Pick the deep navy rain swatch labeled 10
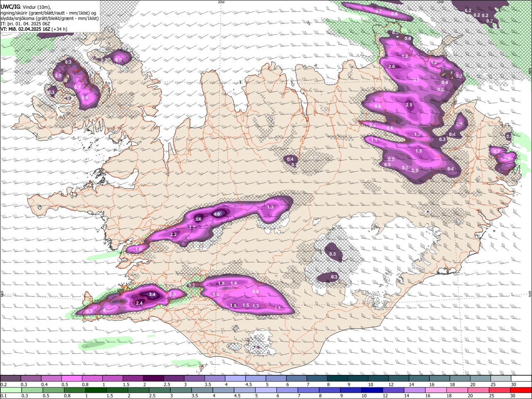The image size is (532, 399). tap(372, 390)
